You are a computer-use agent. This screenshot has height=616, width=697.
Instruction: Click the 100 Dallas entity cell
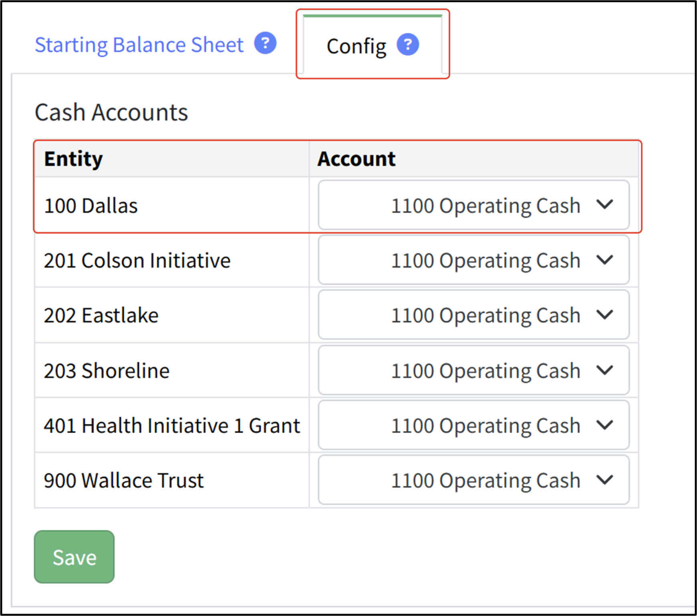[172, 205]
